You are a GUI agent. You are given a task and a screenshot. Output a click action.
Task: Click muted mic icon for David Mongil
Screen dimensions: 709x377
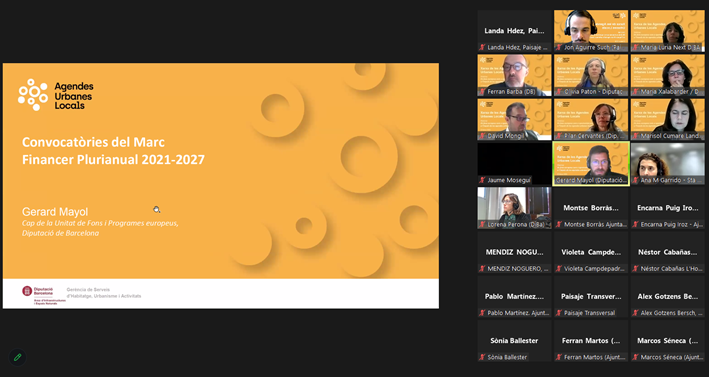coord(482,136)
